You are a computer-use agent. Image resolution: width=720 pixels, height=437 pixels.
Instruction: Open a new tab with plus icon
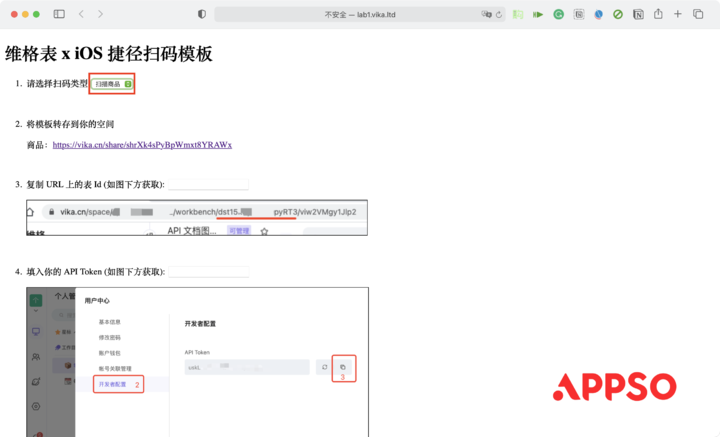678,14
